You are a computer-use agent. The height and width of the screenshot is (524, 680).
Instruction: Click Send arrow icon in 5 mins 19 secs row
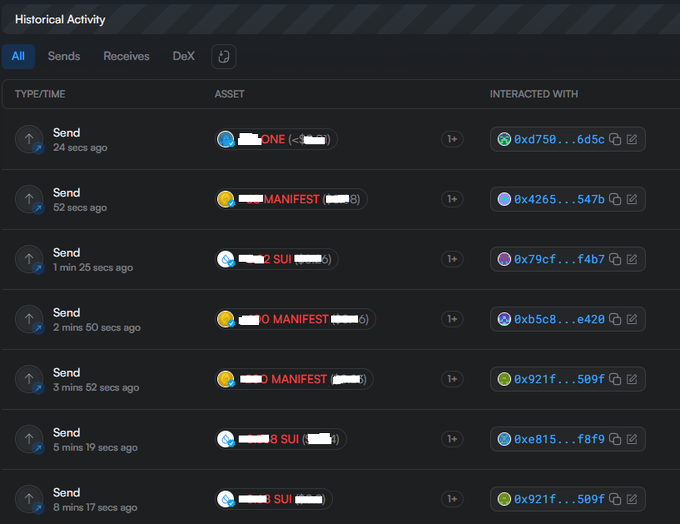(x=29, y=439)
